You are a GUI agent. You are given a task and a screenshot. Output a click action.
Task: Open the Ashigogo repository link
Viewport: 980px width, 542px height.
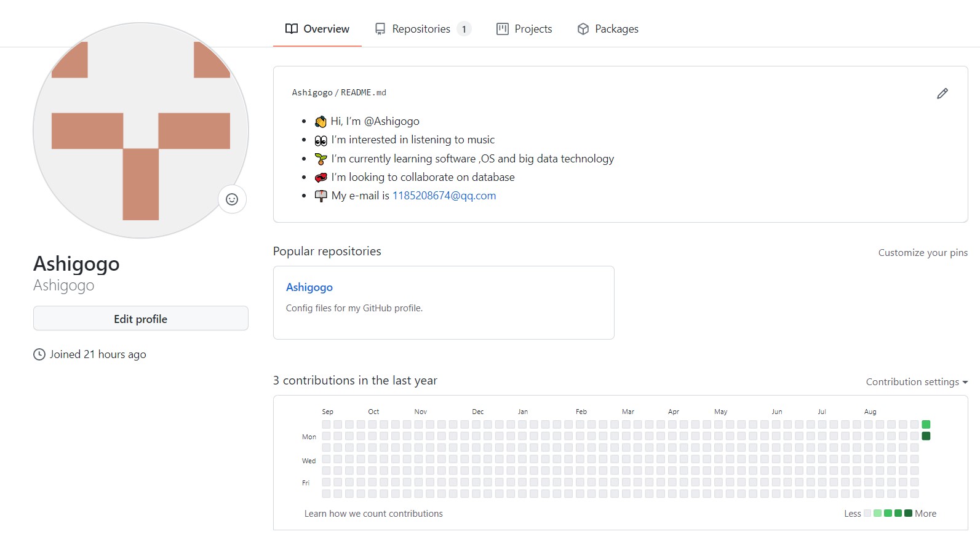click(x=309, y=287)
